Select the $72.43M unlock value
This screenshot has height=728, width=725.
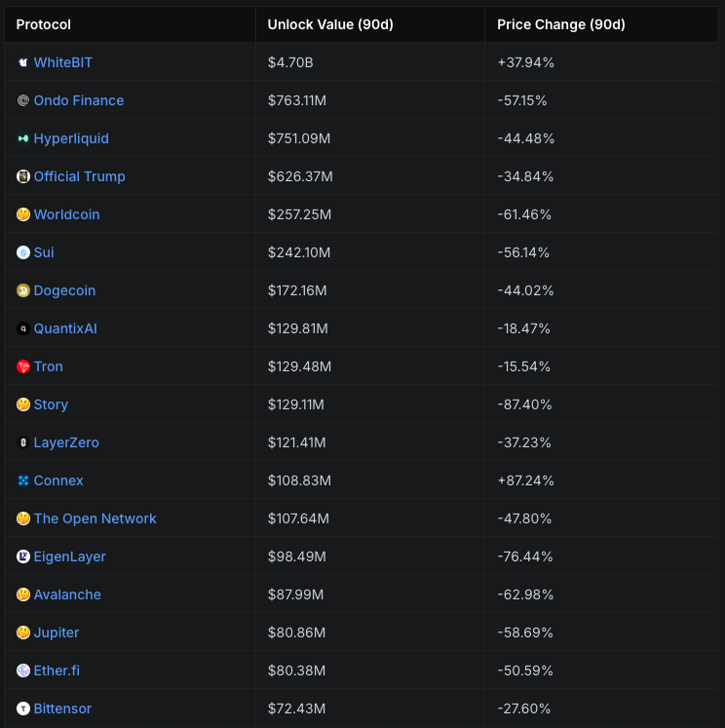point(296,709)
